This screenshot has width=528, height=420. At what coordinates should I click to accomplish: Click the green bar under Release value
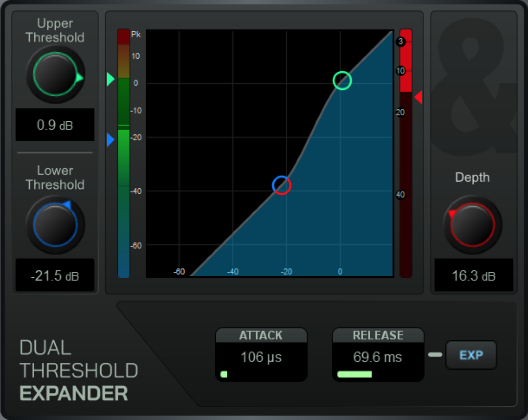click(354, 375)
